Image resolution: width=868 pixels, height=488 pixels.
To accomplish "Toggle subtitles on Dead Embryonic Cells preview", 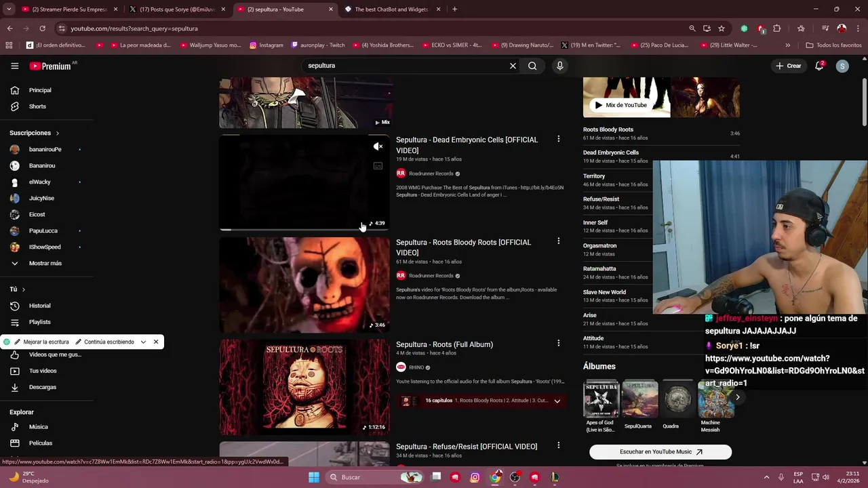I will 378,165.
